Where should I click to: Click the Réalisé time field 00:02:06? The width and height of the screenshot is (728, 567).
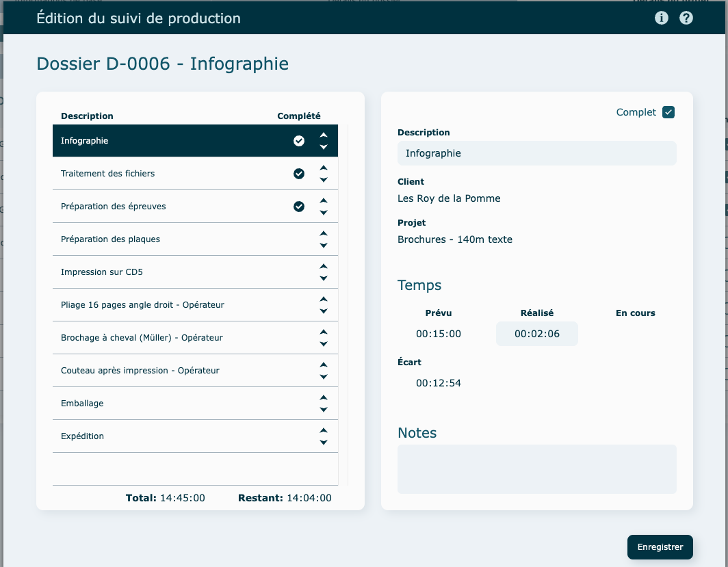coord(536,334)
